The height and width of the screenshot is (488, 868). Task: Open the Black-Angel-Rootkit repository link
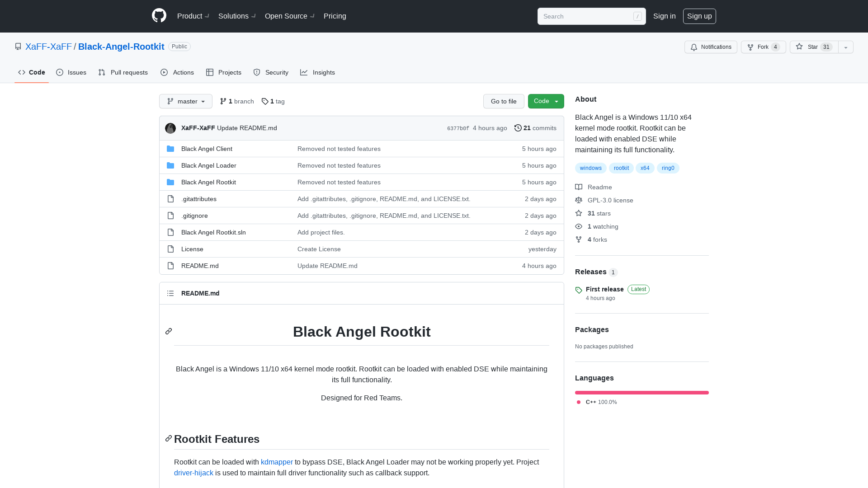121,47
